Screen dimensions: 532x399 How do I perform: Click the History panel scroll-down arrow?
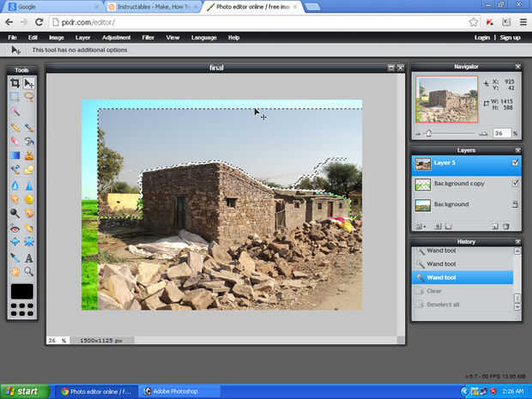517,306
